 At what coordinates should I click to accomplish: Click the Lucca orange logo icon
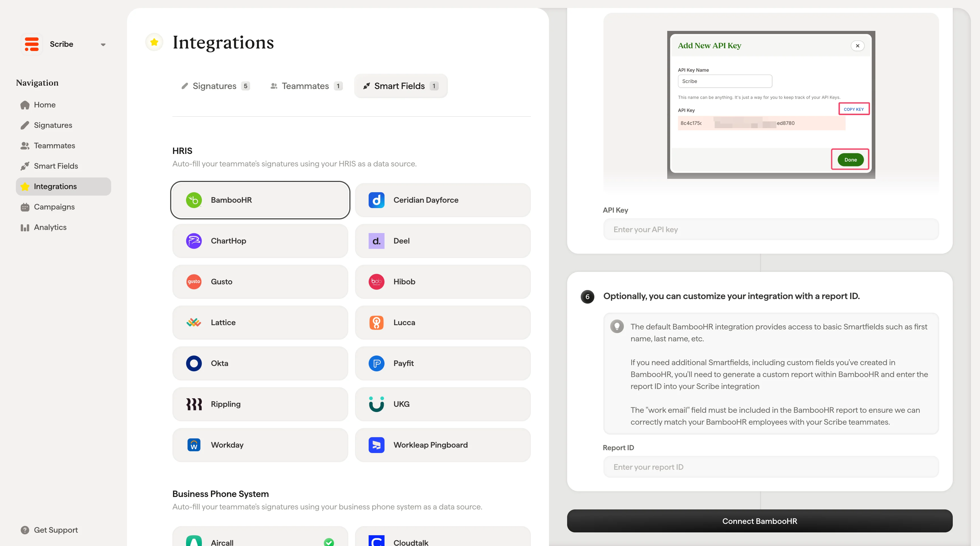[x=376, y=322]
